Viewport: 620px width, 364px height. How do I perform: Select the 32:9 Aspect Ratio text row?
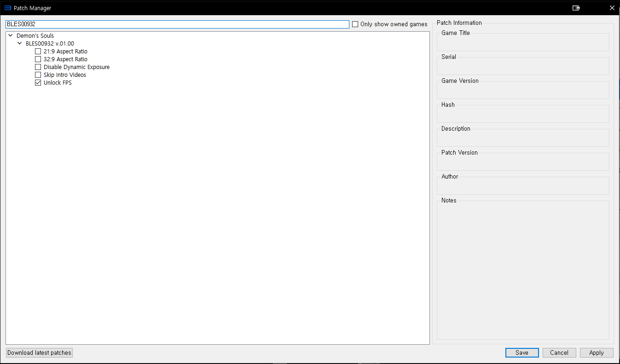pos(65,59)
